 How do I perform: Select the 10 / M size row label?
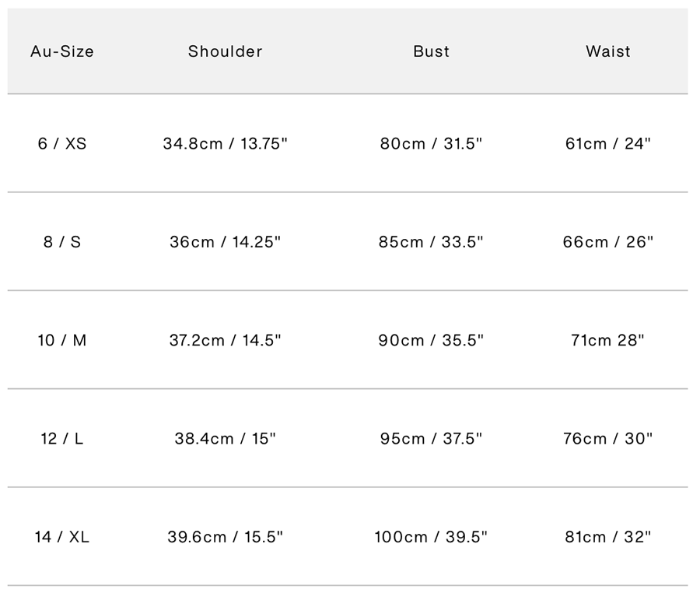pyautogui.click(x=62, y=340)
